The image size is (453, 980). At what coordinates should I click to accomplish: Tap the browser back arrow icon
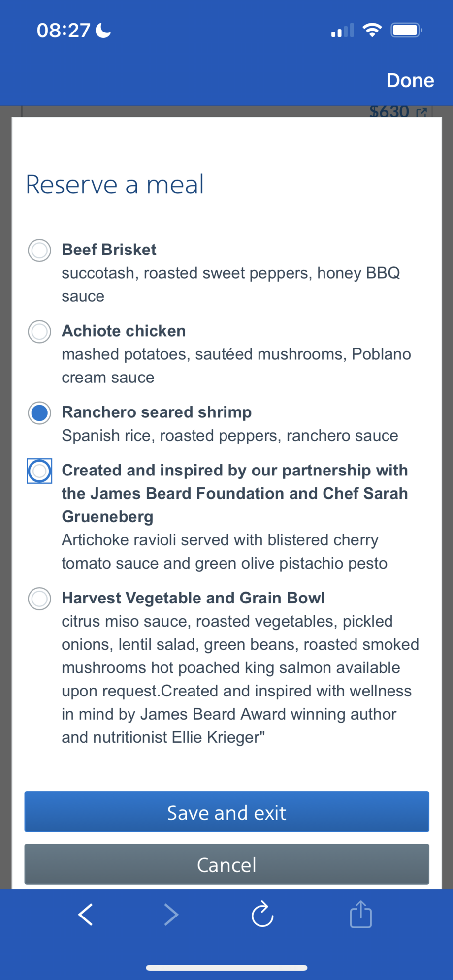click(86, 915)
